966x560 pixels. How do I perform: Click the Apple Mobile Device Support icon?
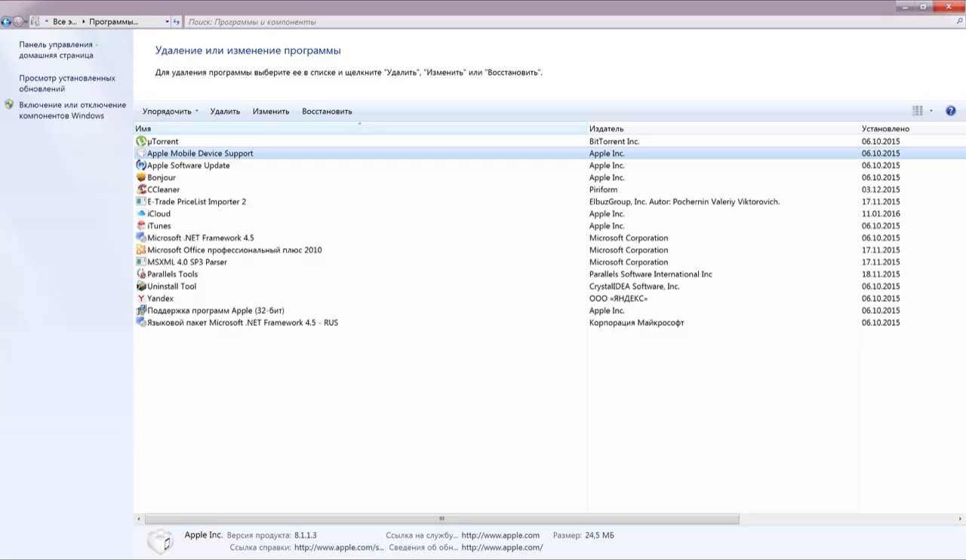click(141, 153)
